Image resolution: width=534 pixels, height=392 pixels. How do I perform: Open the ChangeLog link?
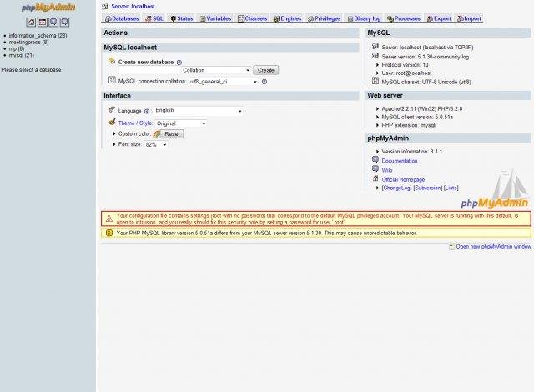click(397, 188)
